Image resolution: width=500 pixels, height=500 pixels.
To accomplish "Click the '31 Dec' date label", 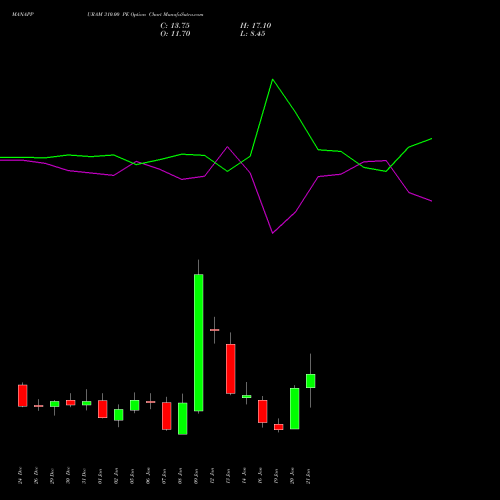I will pyautogui.click(x=84, y=476).
